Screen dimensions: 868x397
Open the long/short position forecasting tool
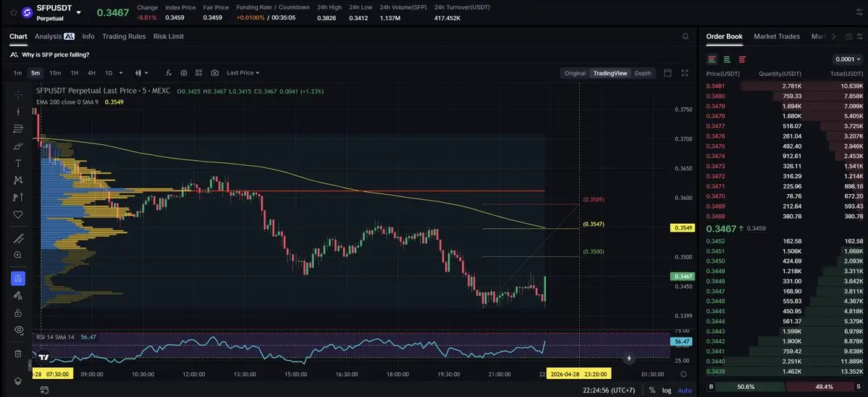[x=17, y=197]
